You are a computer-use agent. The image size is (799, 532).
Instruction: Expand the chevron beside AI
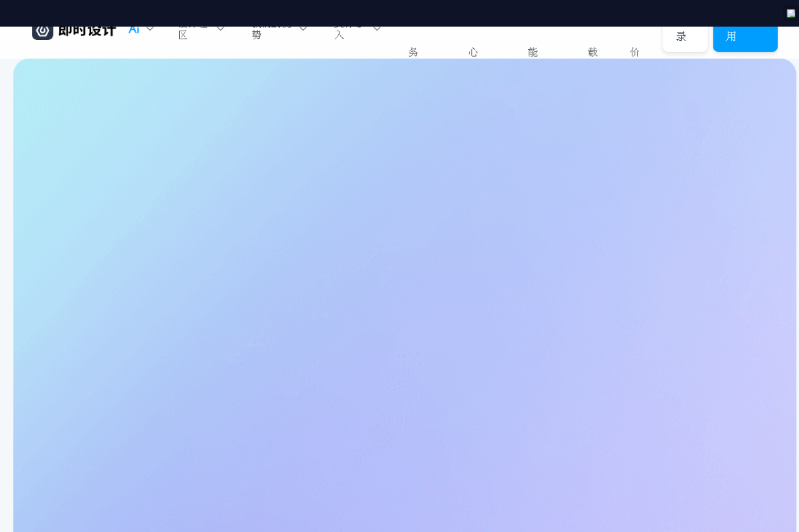tap(150, 29)
